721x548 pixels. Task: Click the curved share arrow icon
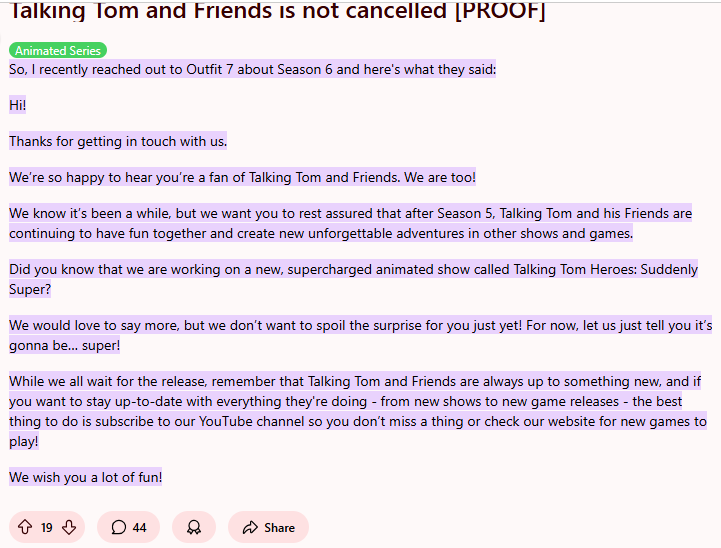tap(250, 527)
